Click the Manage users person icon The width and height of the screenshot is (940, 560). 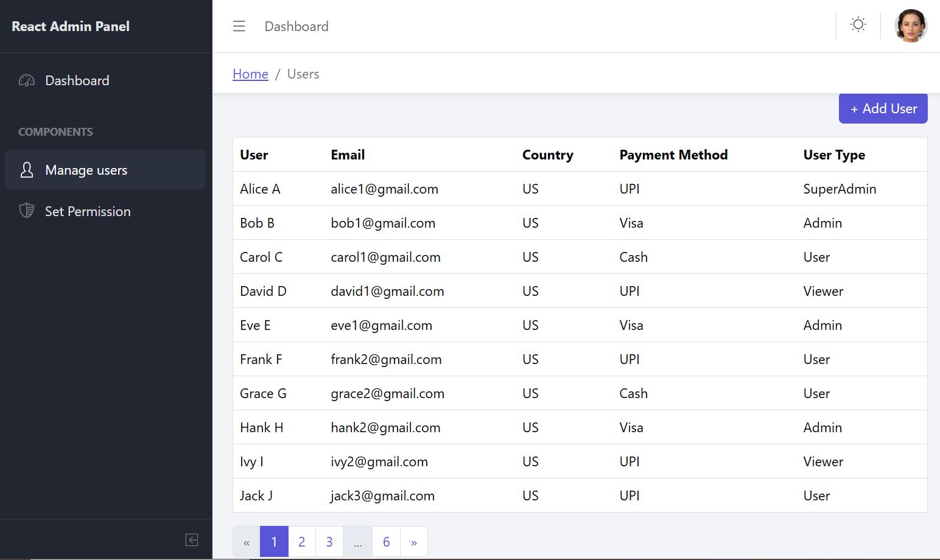26,170
